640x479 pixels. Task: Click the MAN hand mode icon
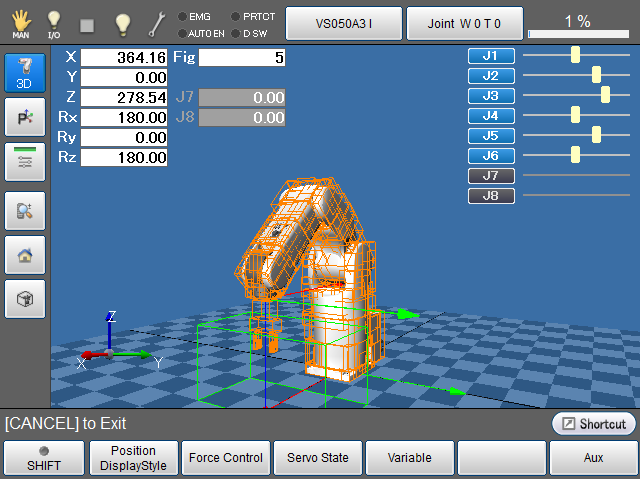[20, 22]
